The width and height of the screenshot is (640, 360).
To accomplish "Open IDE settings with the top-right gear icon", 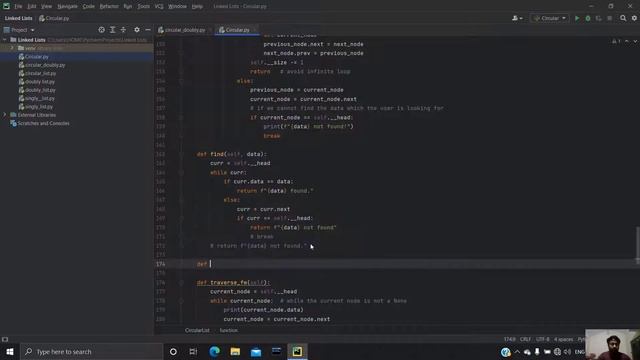I will pos(634,18).
